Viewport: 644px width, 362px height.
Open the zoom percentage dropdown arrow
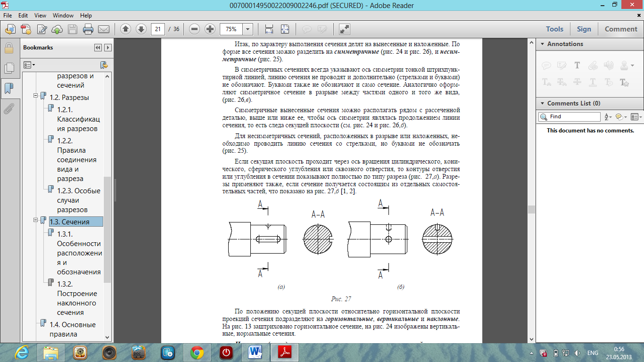(248, 29)
